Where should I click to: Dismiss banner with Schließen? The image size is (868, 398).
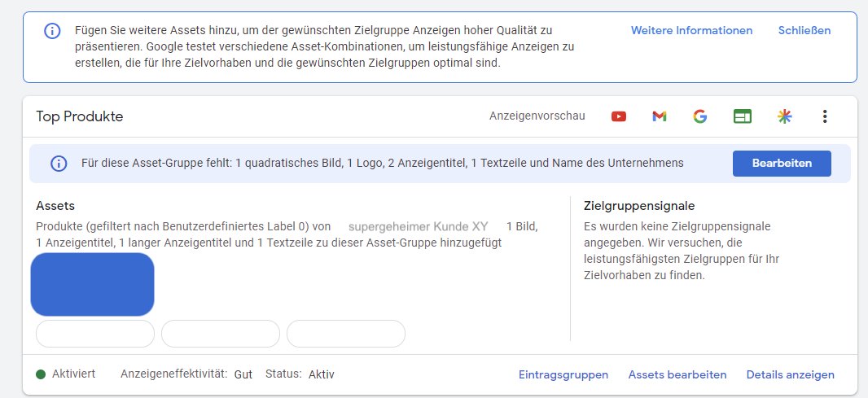804,30
